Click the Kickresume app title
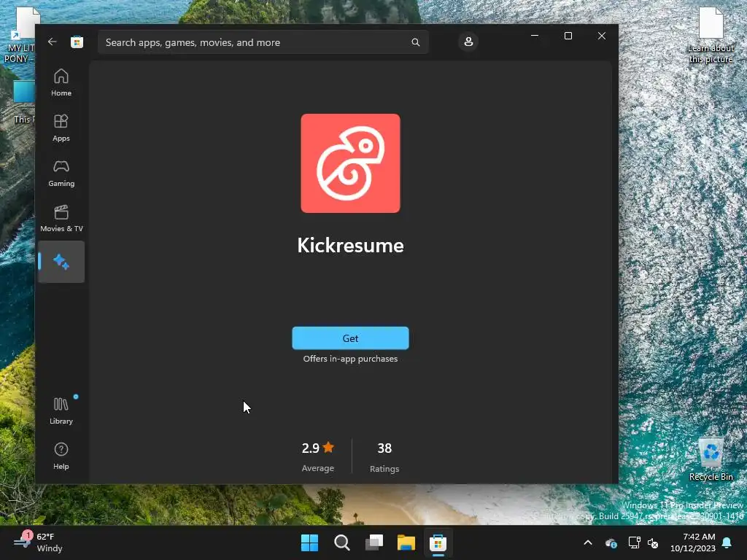The height and width of the screenshot is (560, 747). tap(350, 246)
